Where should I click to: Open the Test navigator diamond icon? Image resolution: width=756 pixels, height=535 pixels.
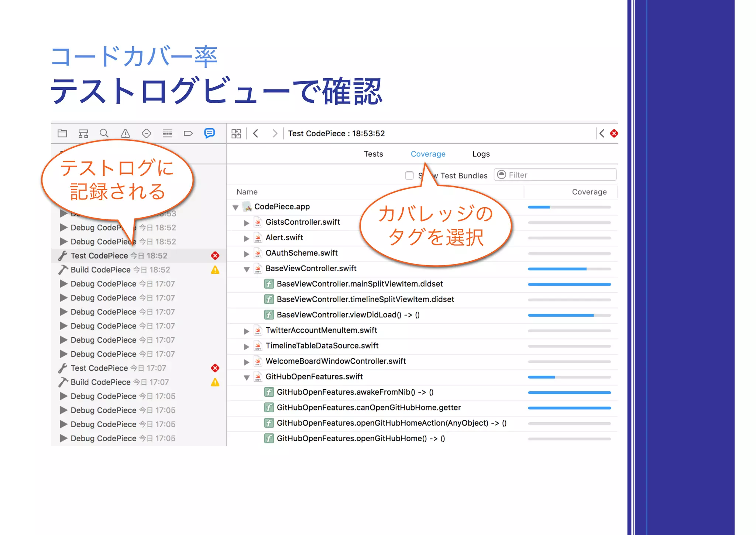[x=147, y=133]
